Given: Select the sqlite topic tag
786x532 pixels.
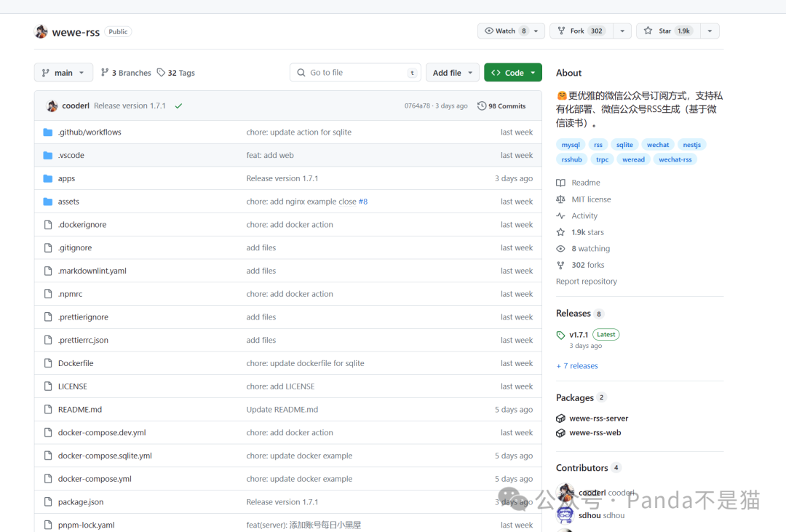Looking at the screenshot, I should [624, 144].
